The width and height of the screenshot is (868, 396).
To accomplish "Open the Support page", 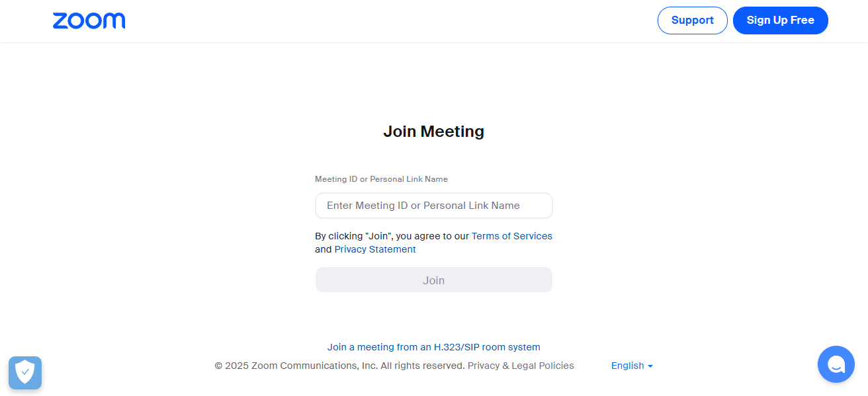I will 693,20.
